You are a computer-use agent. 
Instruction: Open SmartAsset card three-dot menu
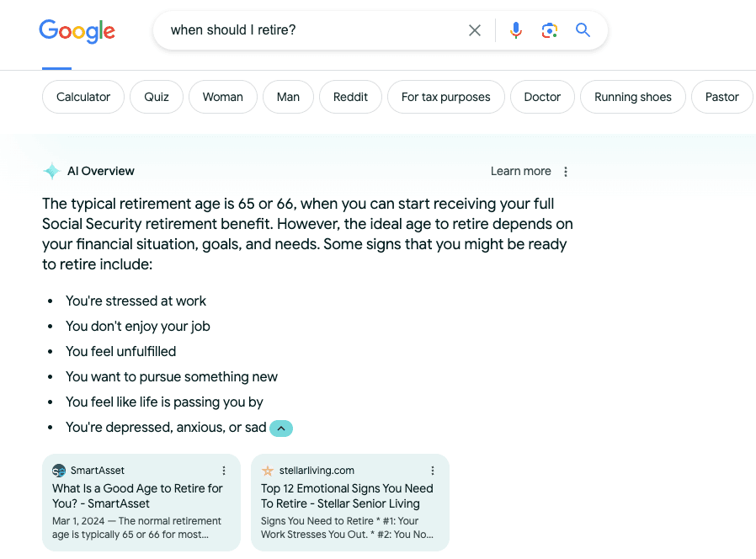pyautogui.click(x=224, y=471)
